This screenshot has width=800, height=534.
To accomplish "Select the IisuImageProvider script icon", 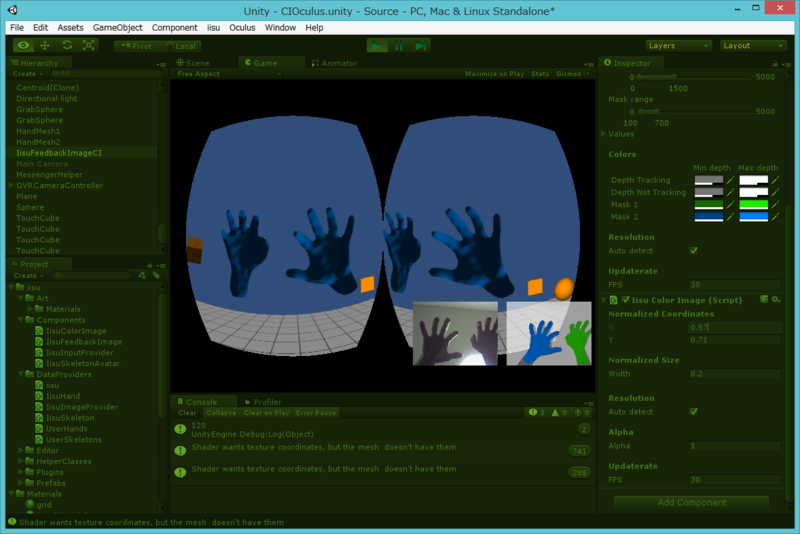I will (x=39, y=407).
